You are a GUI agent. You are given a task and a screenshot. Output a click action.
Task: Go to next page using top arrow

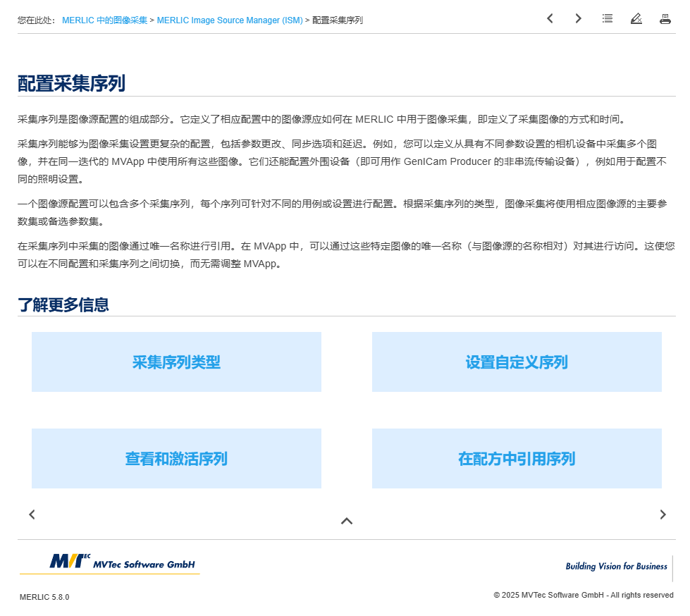pos(579,19)
